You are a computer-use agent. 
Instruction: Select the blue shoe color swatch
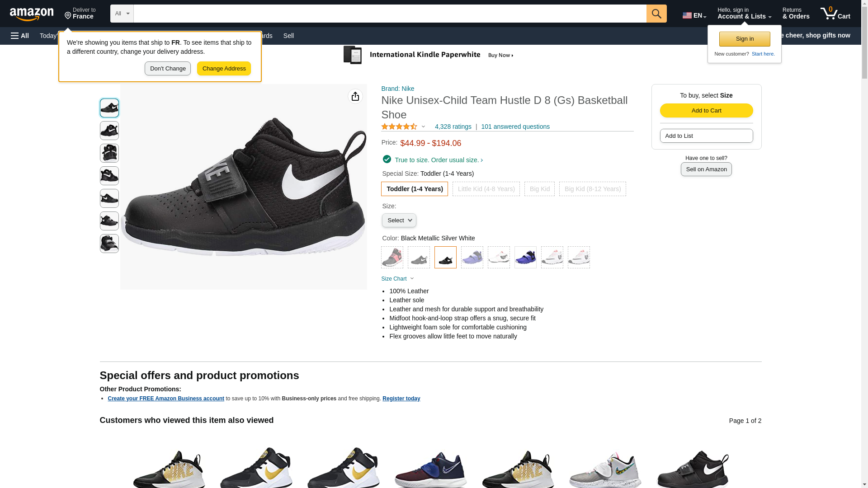click(x=525, y=258)
